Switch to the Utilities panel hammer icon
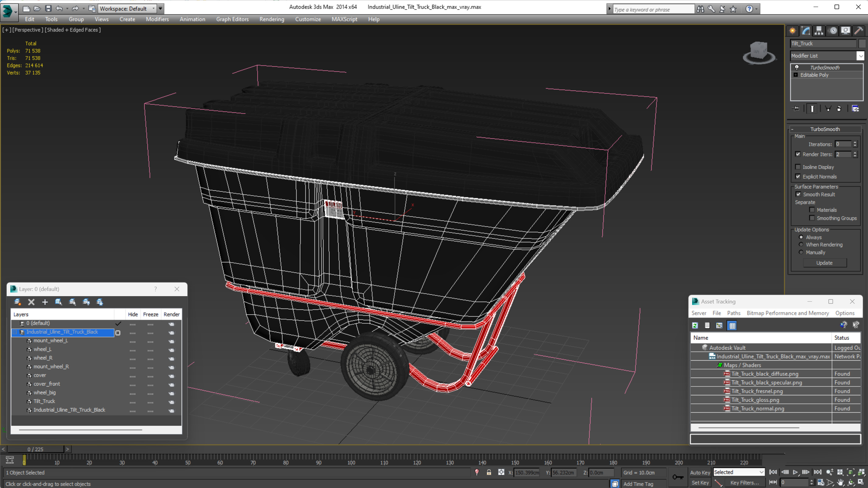Viewport: 868px width, 488px height. click(x=859, y=31)
